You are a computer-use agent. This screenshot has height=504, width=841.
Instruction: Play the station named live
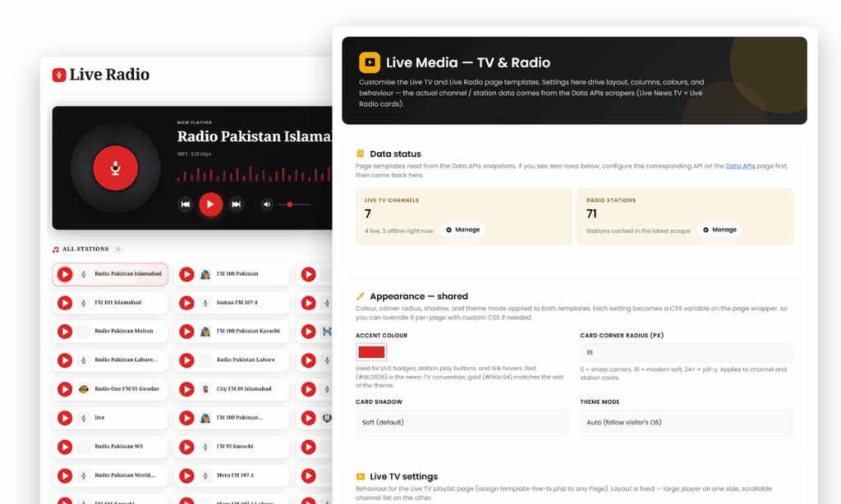[x=65, y=418]
